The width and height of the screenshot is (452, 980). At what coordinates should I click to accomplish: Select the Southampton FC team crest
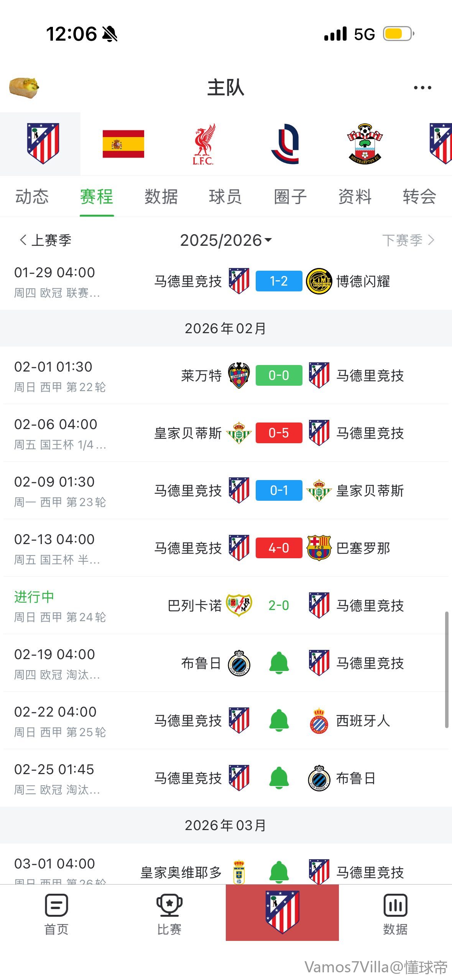click(364, 144)
